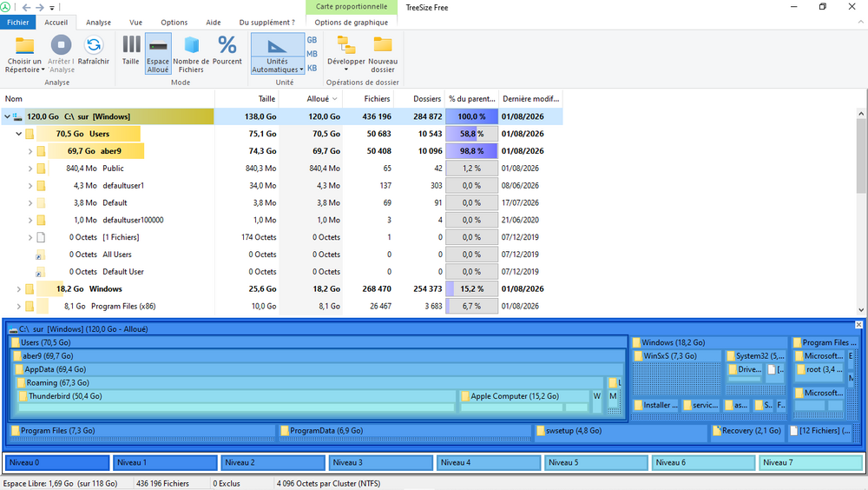Collapse the ribbon with the chevron

pyautogui.click(x=860, y=23)
